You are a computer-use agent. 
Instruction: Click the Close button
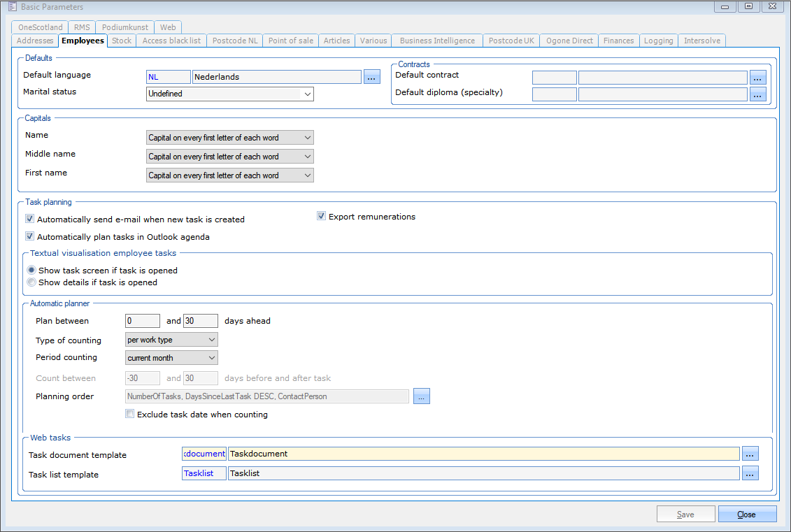(746, 515)
